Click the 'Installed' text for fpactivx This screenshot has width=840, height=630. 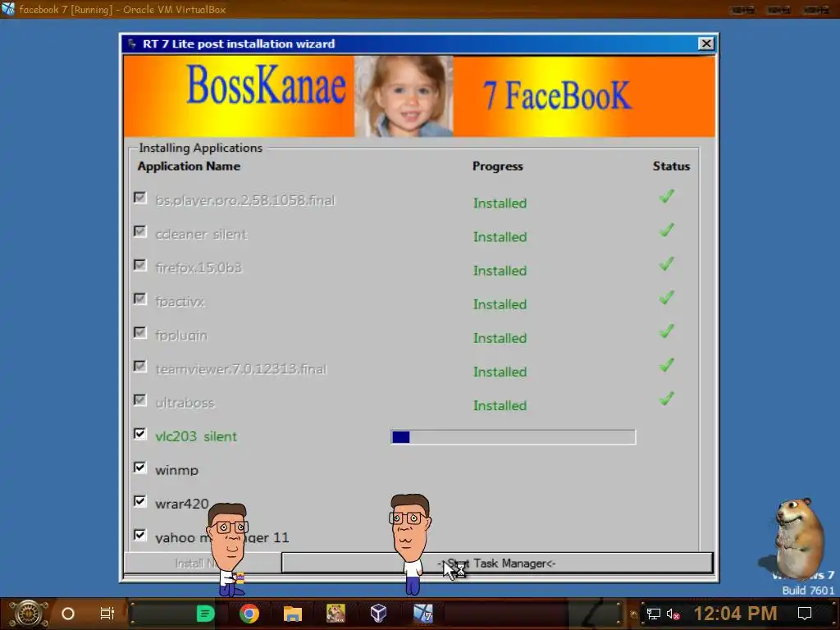[500, 304]
